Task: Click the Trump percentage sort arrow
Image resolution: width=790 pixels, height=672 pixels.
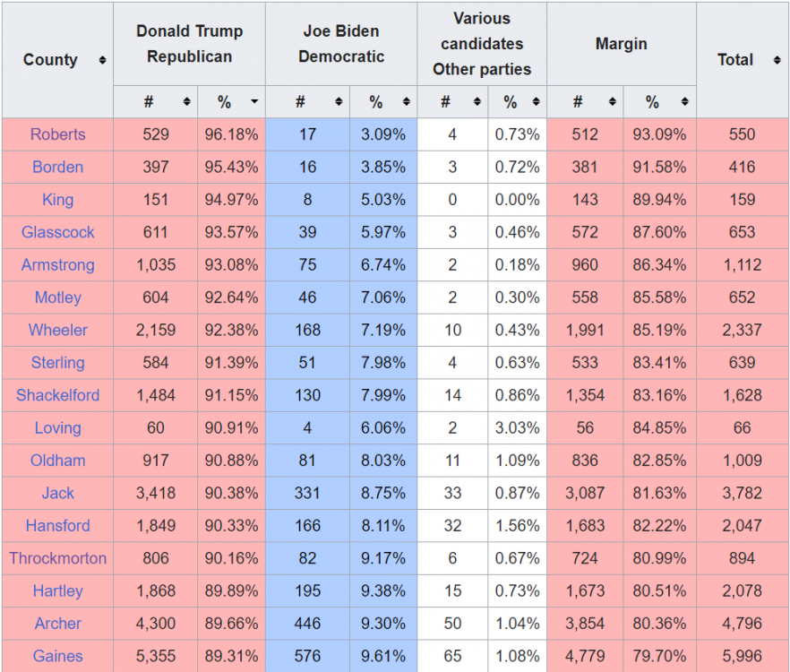Action: coord(254,102)
